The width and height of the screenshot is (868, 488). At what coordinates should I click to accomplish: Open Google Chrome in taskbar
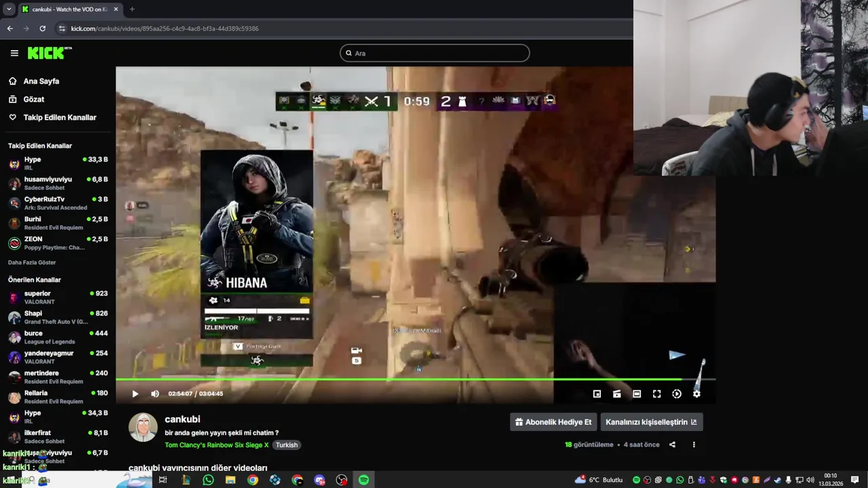click(253, 480)
